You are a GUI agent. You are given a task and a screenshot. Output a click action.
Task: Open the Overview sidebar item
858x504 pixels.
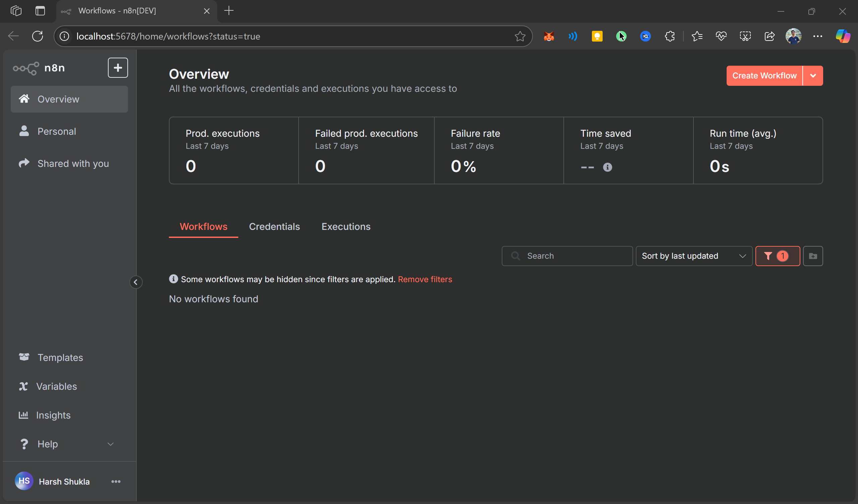(69, 99)
